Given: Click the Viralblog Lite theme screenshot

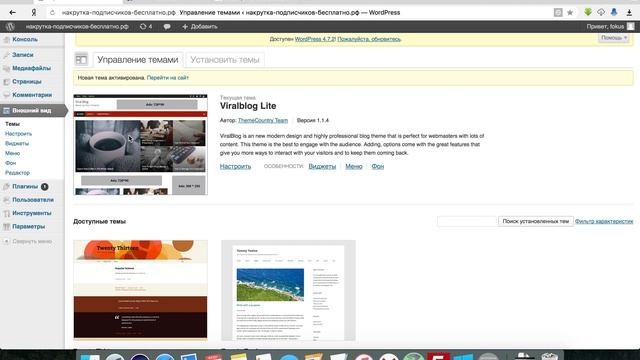Looking at the screenshot, I should 140,145.
